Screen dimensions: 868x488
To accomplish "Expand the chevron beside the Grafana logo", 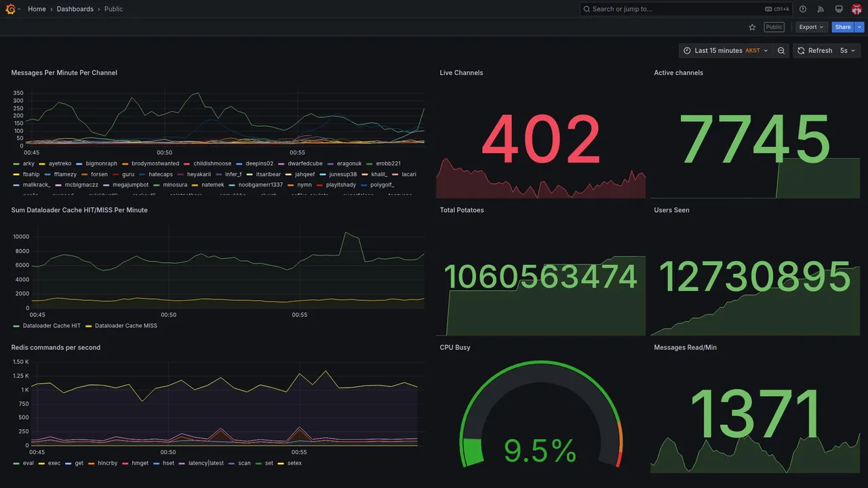I will (x=19, y=9).
